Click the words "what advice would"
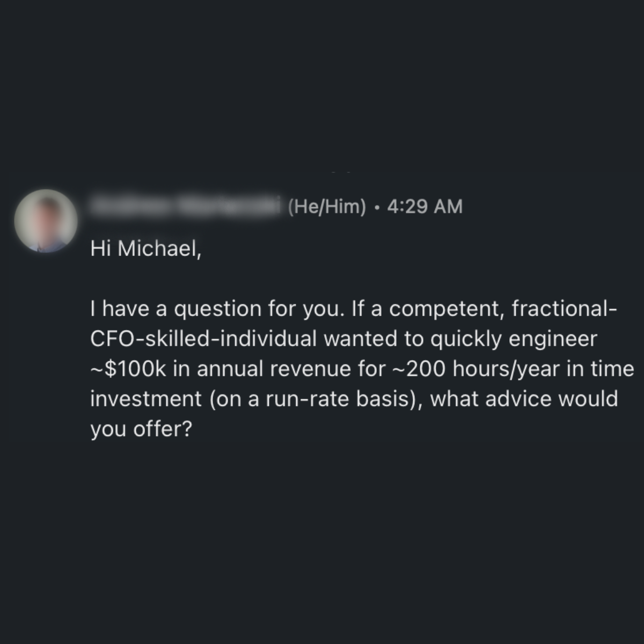This screenshot has width=644, height=644. (524, 399)
